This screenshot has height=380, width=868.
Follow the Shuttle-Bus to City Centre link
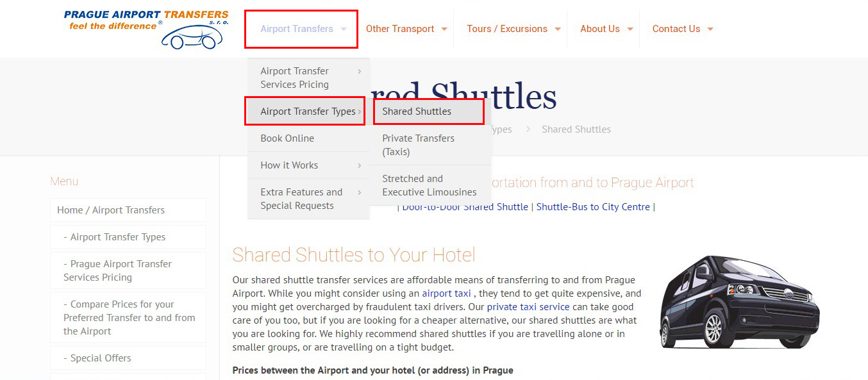[x=593, y=207]
